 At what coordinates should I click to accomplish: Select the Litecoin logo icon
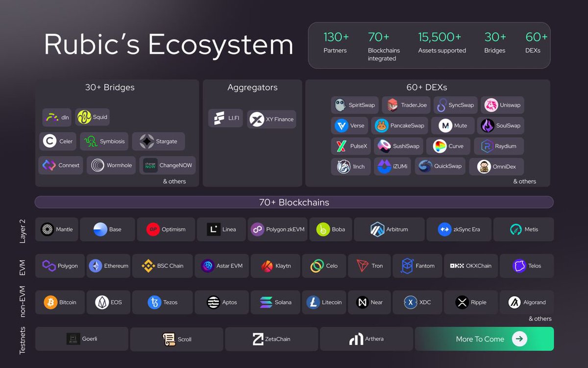(x=313, y=302)
